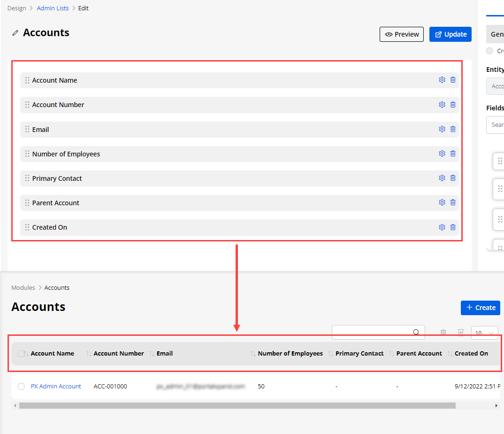
Task: Open the PX Admin Account link
Action: click(x=56, y=387)
